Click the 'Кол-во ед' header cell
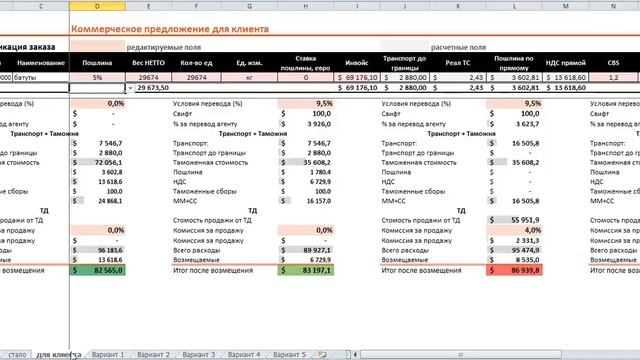This screenshot has width=640, height=360. tap(196, 63)
